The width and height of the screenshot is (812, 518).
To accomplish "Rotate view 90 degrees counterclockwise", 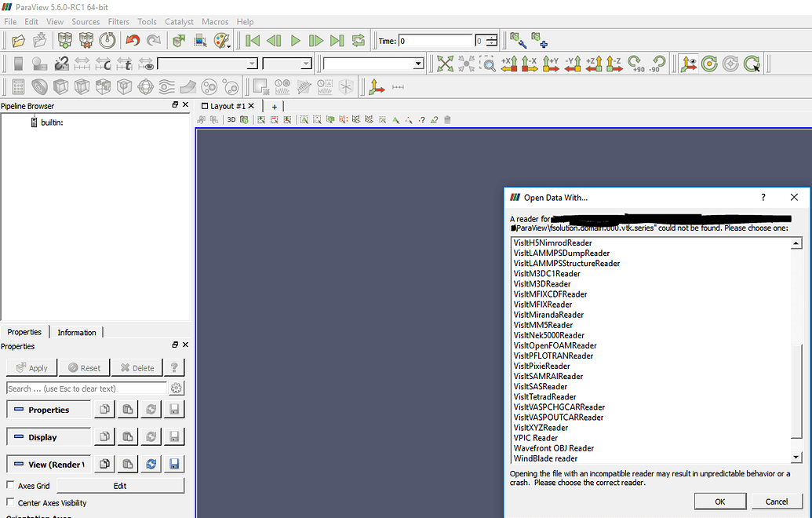I will point(657,64).
